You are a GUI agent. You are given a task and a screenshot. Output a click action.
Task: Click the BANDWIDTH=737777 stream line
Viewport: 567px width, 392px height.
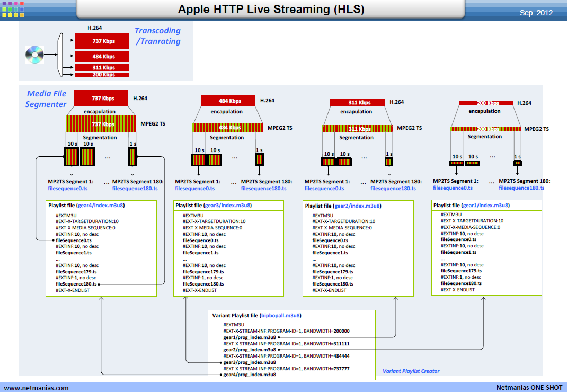point(286,369)
